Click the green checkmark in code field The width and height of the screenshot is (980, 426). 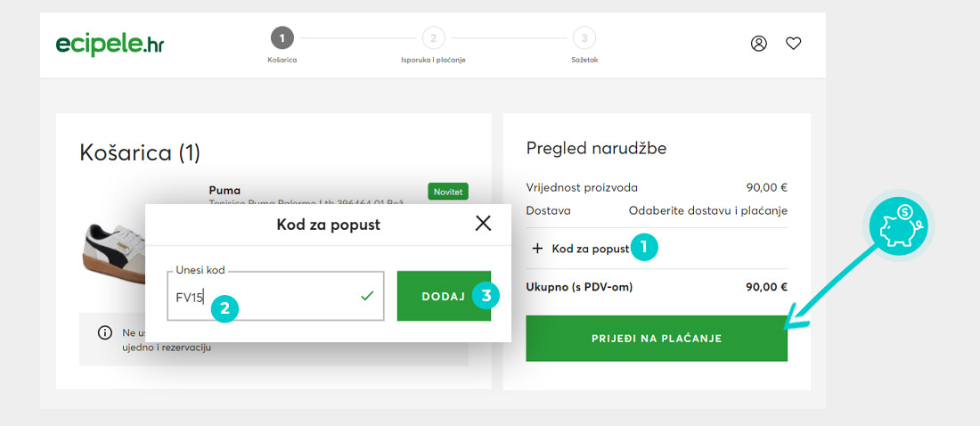[x=367, y=296]
